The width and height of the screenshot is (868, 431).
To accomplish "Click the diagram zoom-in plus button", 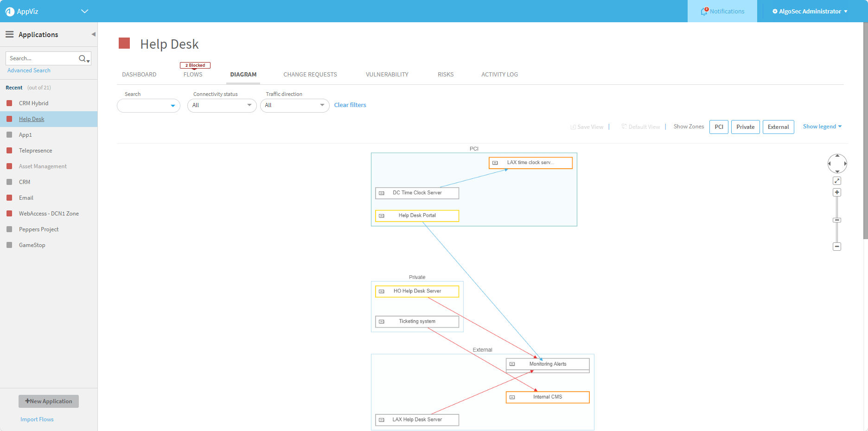I will click(x=837, y=192).
